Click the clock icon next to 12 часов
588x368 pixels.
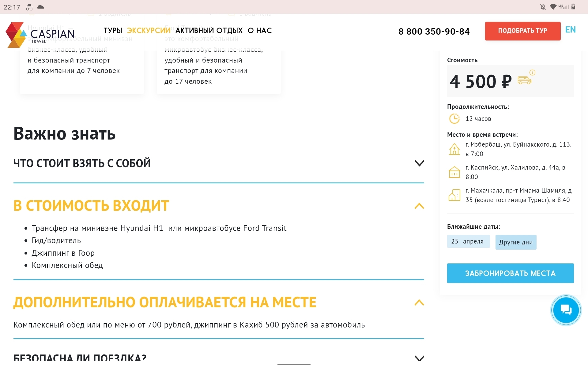[454, 119]
